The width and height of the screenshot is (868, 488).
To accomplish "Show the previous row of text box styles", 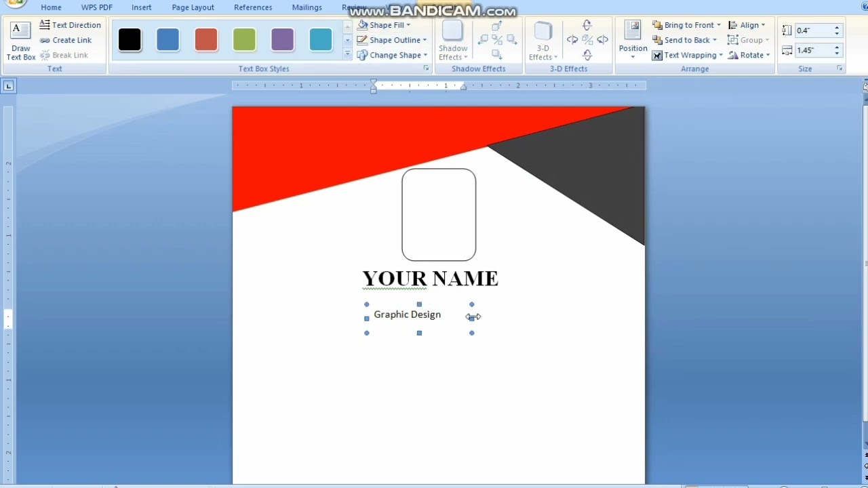I will tap(347, 26).
